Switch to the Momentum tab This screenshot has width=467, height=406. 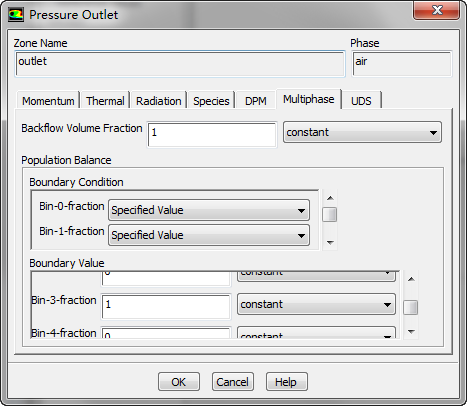coord(48,101)
